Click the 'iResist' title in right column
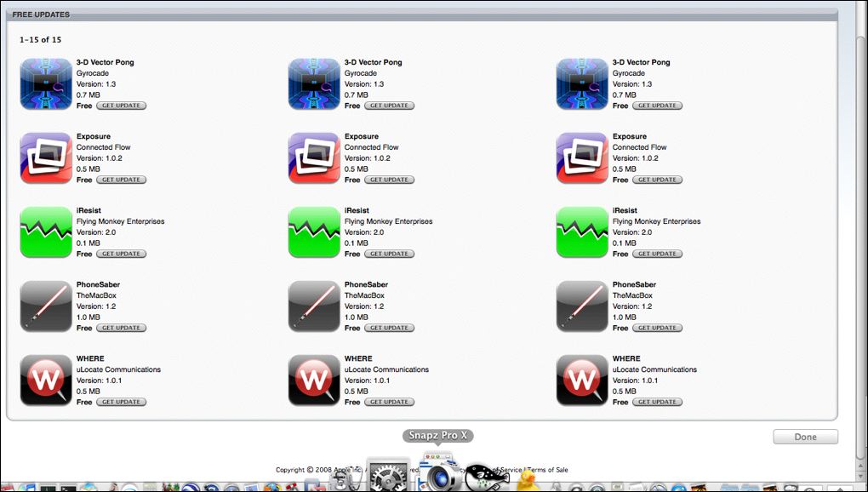The height and width of the screenshot is (492, 868). click(625, 210)
